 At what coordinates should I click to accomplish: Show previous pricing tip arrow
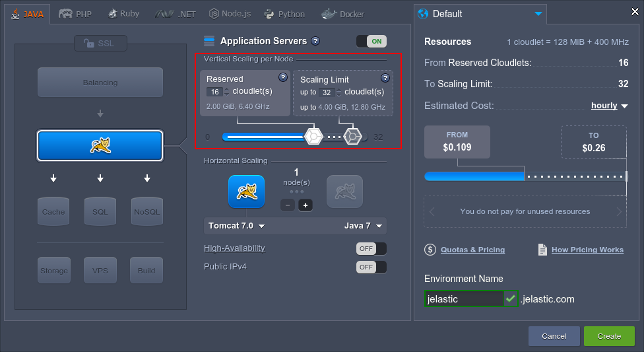[x=432, y=211]
